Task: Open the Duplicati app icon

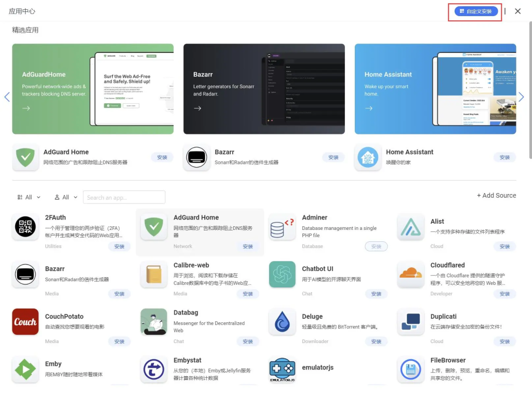Action: point(410,322)
